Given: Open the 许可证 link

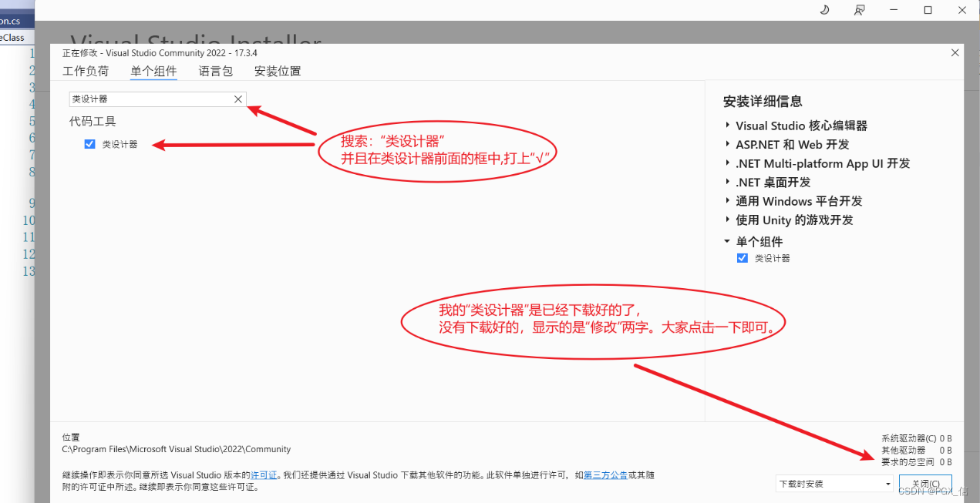Looking at the screenshot, I should click(x=264, y=475).
